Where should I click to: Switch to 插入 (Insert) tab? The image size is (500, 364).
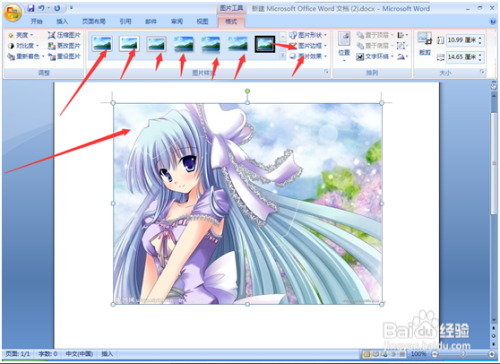62,21
